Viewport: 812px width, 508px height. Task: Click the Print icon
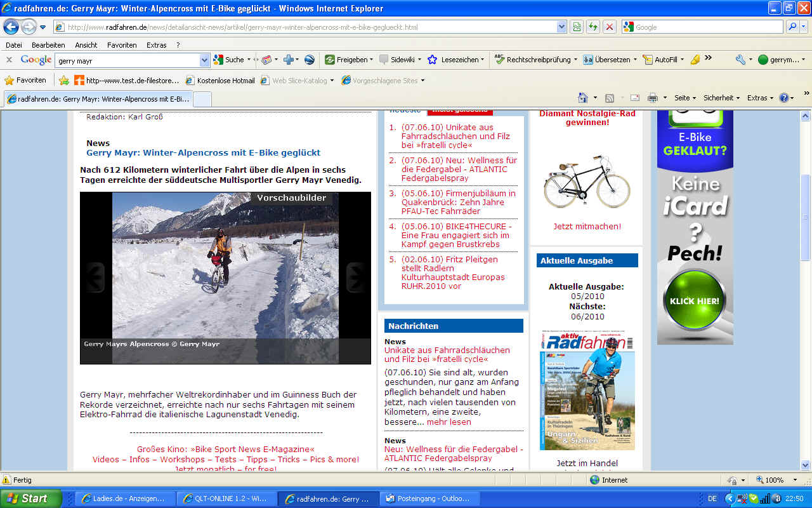[652, 98]
